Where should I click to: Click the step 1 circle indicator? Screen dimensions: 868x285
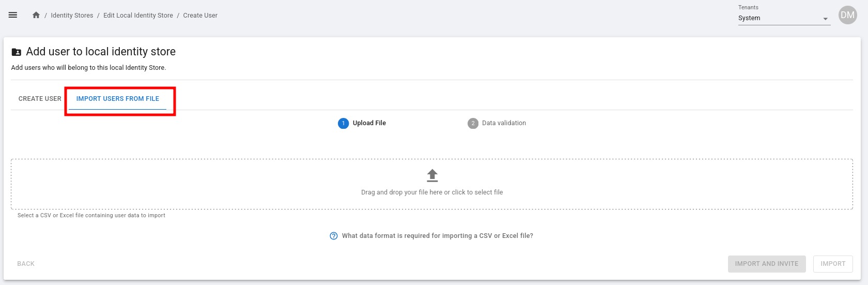[x=343, y=123]
